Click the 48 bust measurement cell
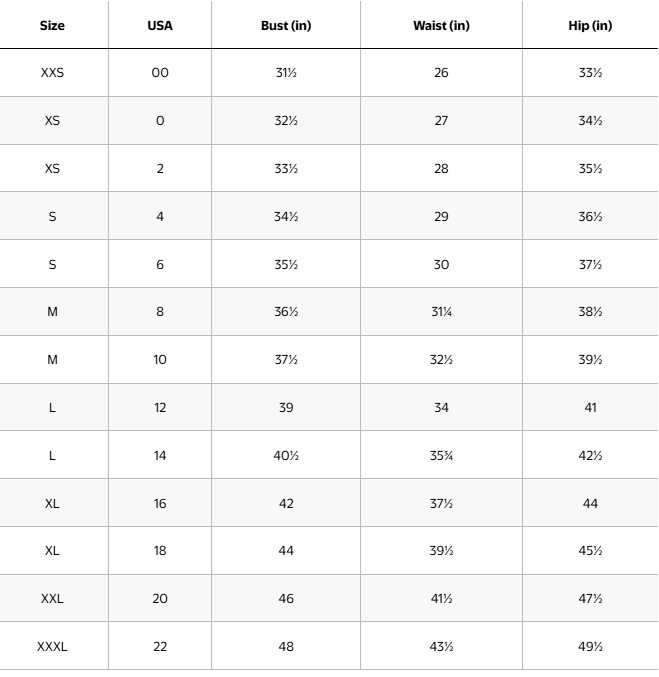 [x=286, y=647]
